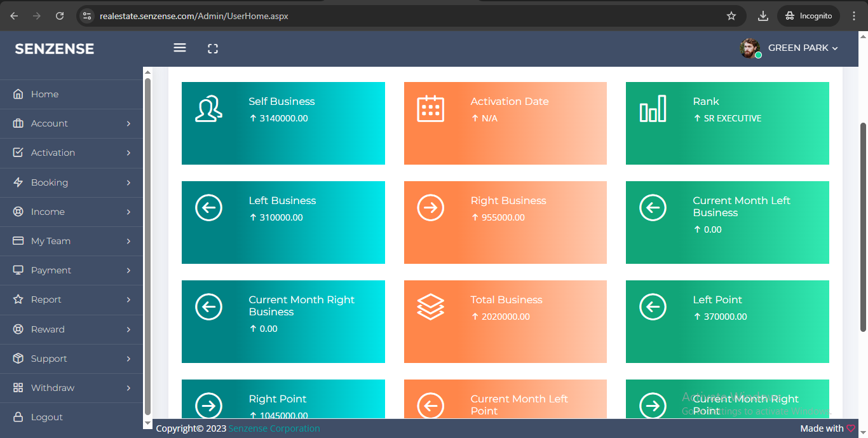The height and width of the screenshot is (438, 868).
Task: Reload the page in browser
Action: coord(60,16)
